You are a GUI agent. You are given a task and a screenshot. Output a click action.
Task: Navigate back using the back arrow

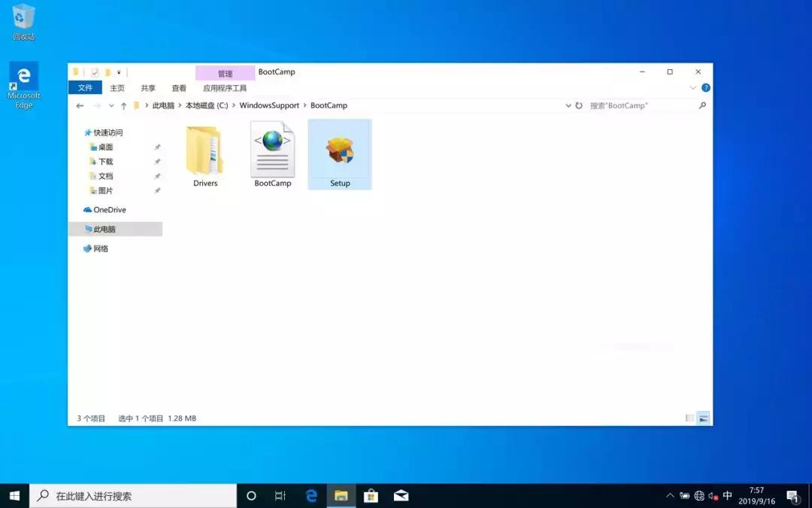coord(80,105)
